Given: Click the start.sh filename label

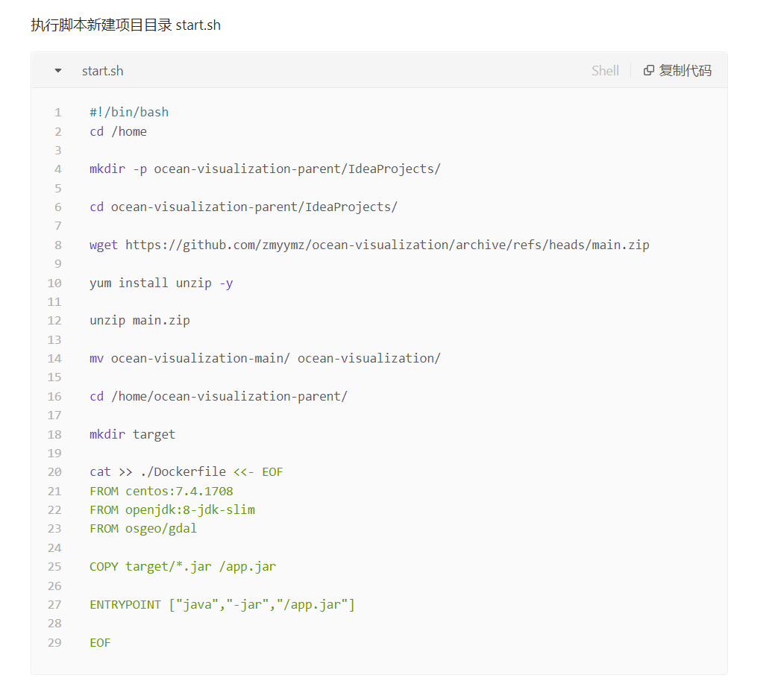Looking at the screenshot, I should click(102, 70).
